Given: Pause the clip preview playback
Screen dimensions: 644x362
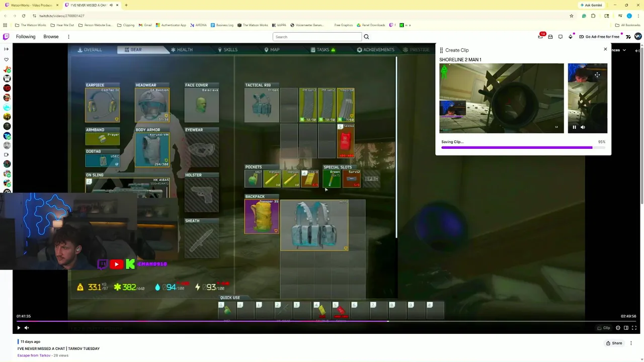Looking at the screenshot, I should [574, 127].
